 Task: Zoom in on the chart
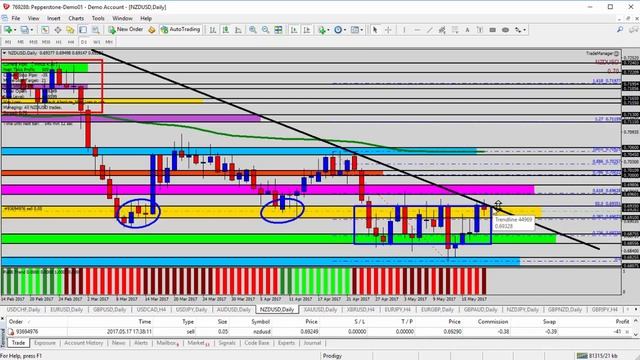click(253, 30)
